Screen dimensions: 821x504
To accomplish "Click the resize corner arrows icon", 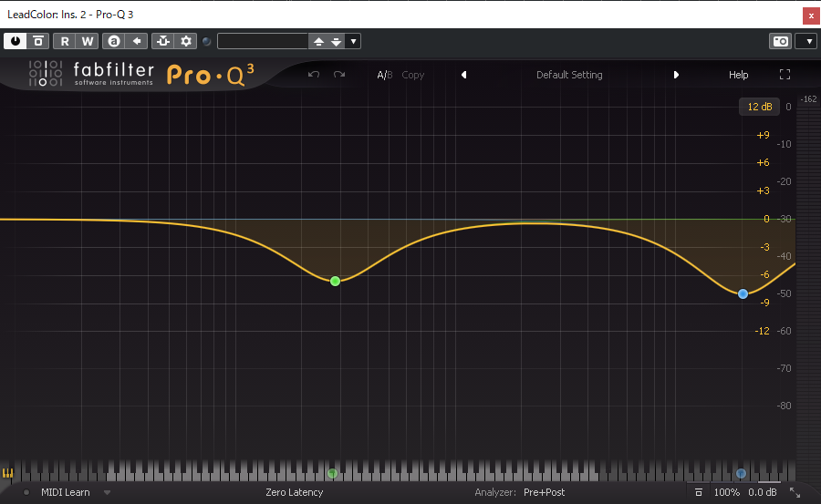I will pos(795,492).
